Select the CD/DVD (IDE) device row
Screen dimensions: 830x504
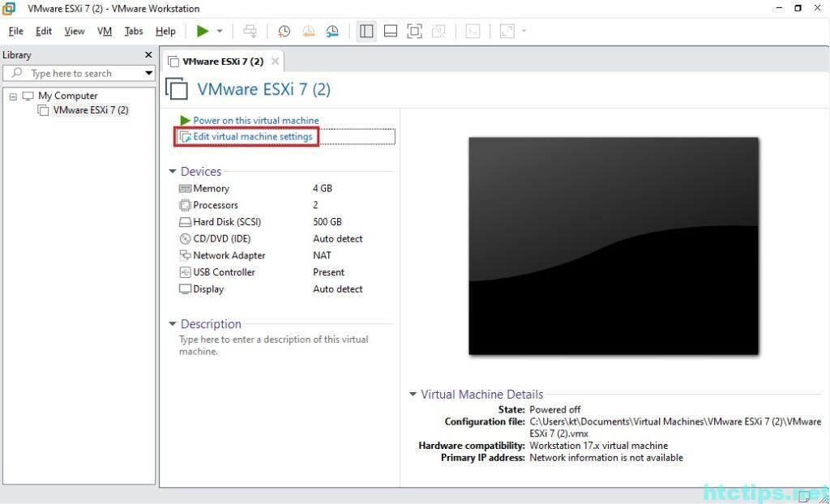point(286,239)
